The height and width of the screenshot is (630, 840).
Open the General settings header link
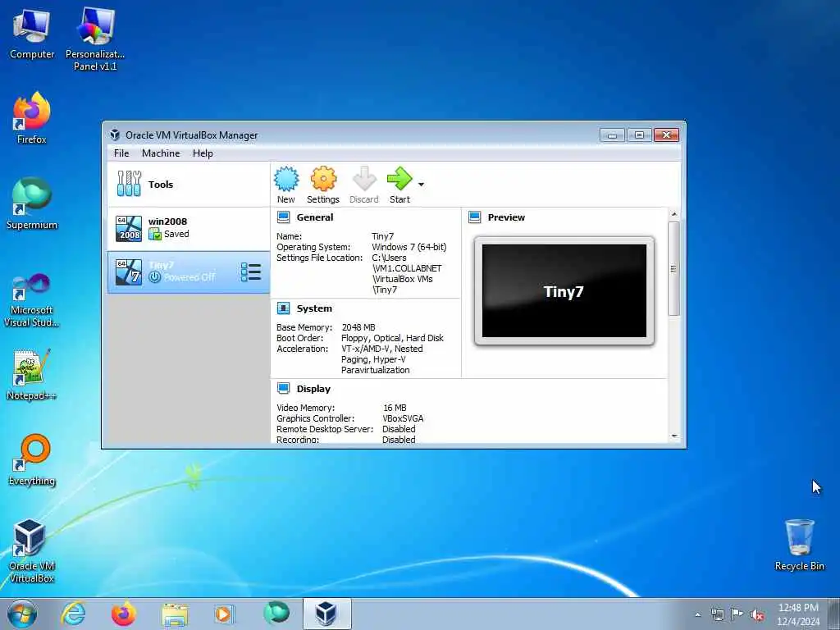[x=315, y=217]
